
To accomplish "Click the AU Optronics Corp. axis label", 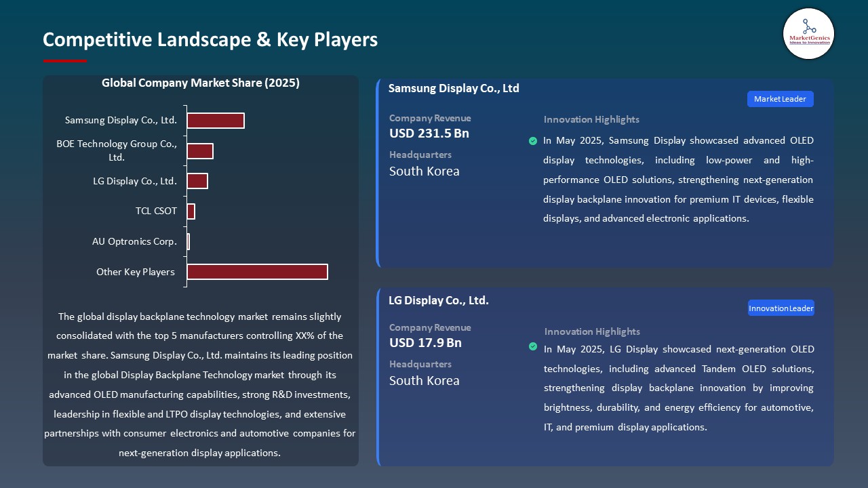I will click(134, 241).
